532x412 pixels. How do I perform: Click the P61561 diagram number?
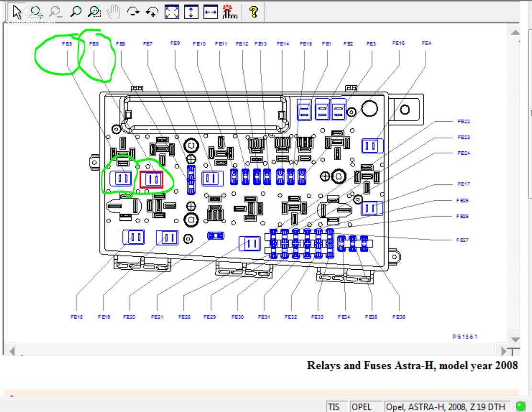[465, 337]
